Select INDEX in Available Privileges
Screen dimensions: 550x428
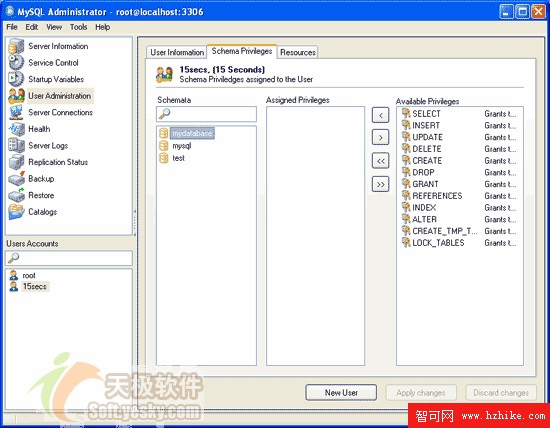[x=424, y=207]
